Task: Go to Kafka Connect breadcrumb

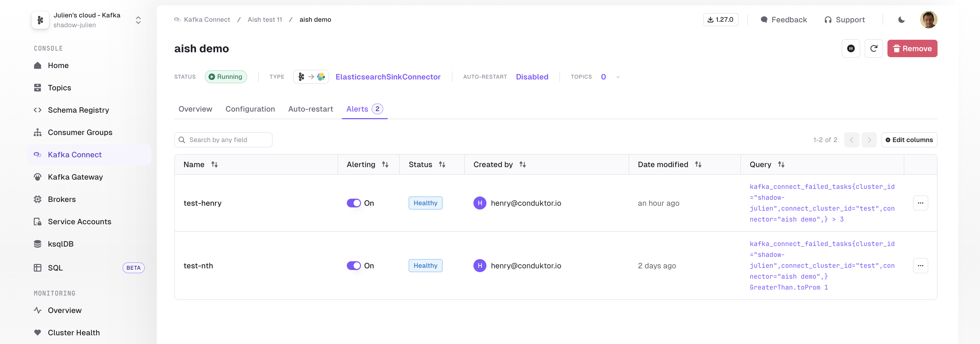Action: [202, 20]
